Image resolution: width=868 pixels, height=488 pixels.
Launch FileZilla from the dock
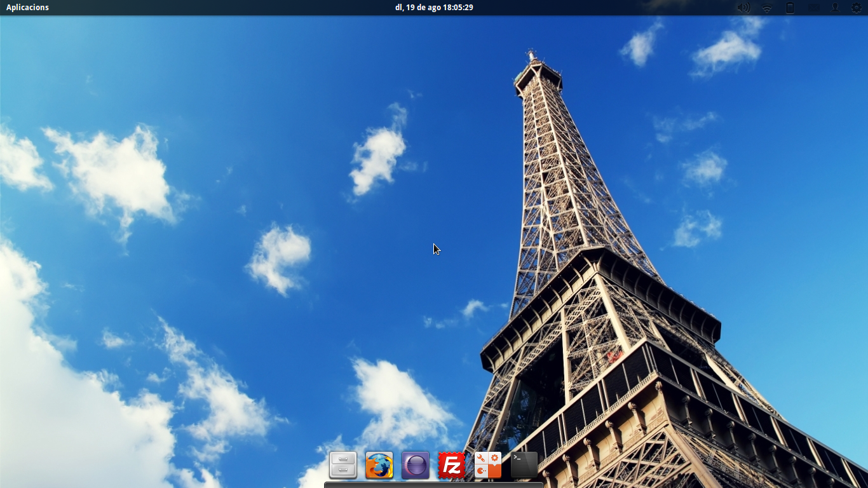pos(452,465)
